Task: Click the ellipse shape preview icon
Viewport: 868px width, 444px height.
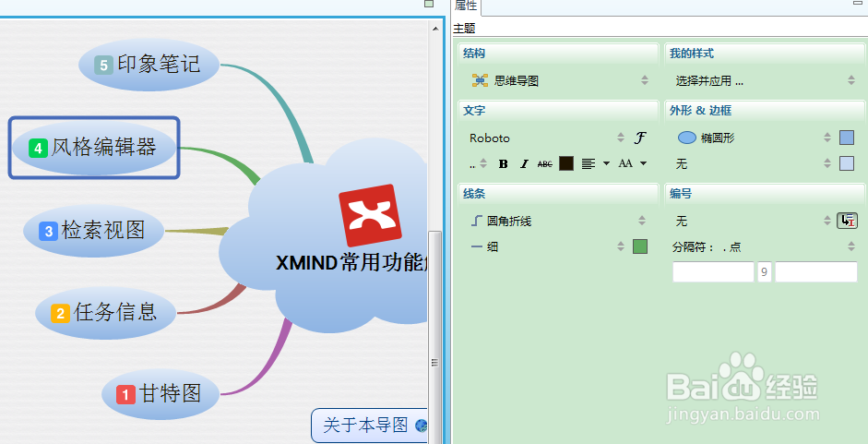Action: (687, 138)
